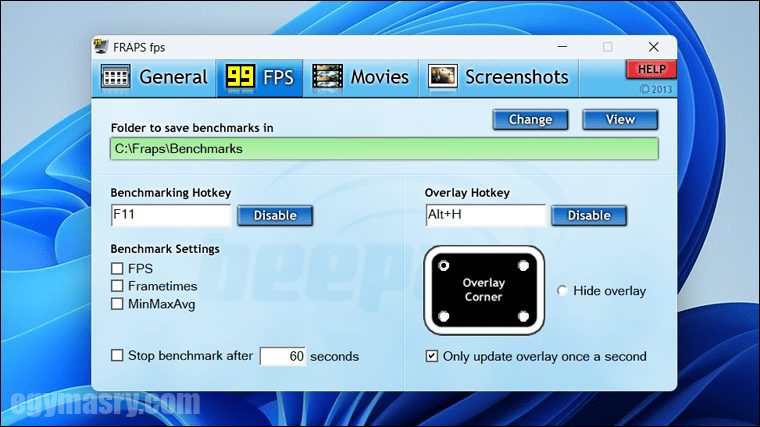Disable the Overlay Hotkey
This screenshot has width=760, height=427.
coord(589,215)
